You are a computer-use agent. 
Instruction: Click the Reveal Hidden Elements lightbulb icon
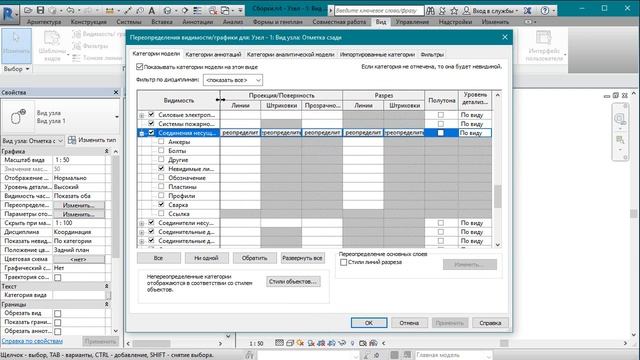click(x=352, y=343)
